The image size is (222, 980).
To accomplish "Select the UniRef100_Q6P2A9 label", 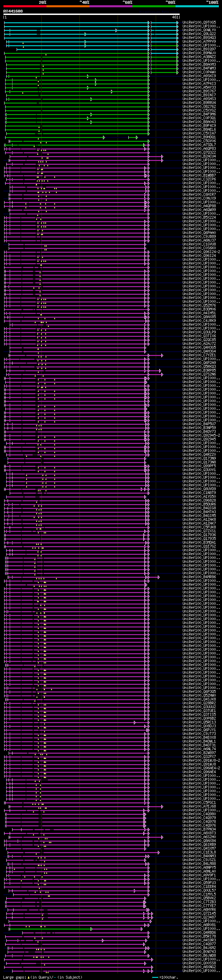I will coord(199,363).
